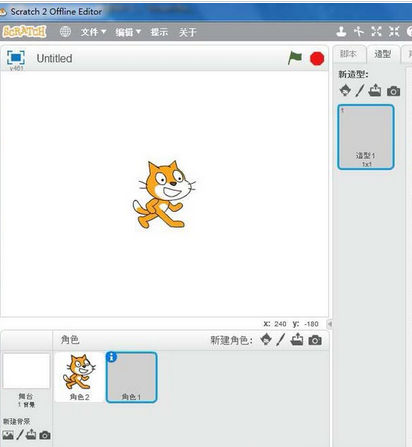Upload costume from a file
Viewport: 412px width, 447px height.
coord(375,90)
